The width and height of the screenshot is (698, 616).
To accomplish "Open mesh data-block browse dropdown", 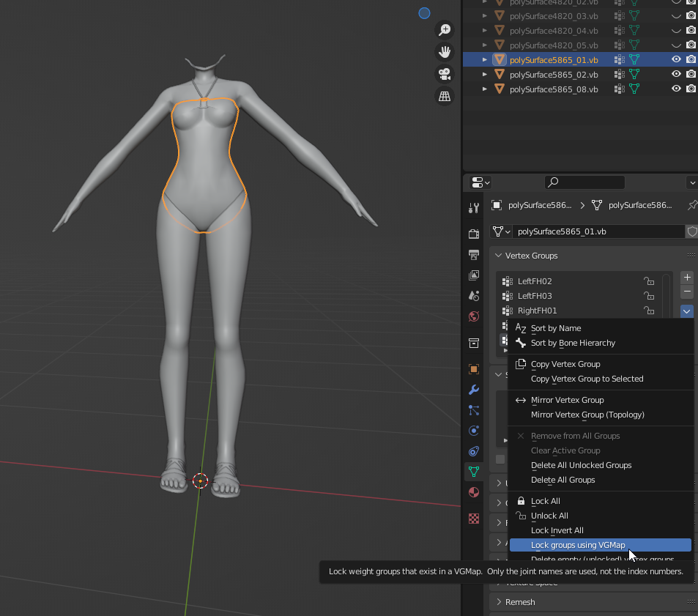I will click(x=501, y=231).
